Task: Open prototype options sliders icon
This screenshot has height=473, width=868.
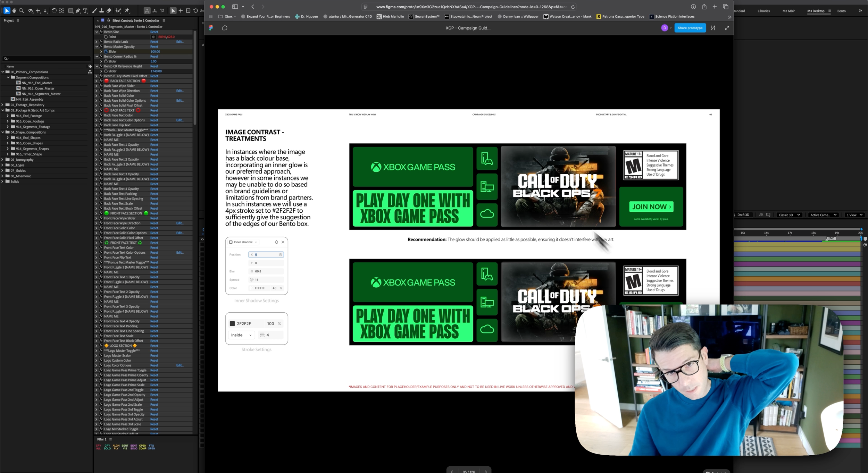Action: (713, 28)
